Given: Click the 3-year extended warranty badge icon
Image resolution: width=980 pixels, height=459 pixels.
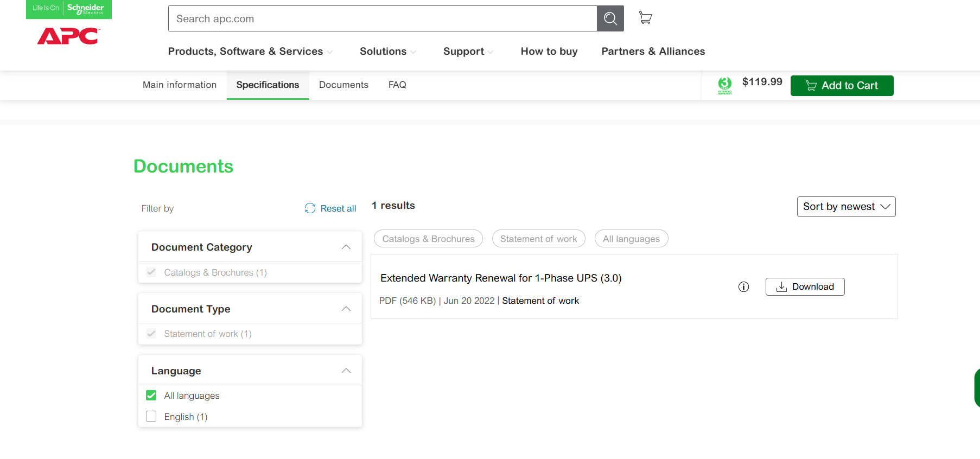Looking at the screenshot, I should coord(725,85).
